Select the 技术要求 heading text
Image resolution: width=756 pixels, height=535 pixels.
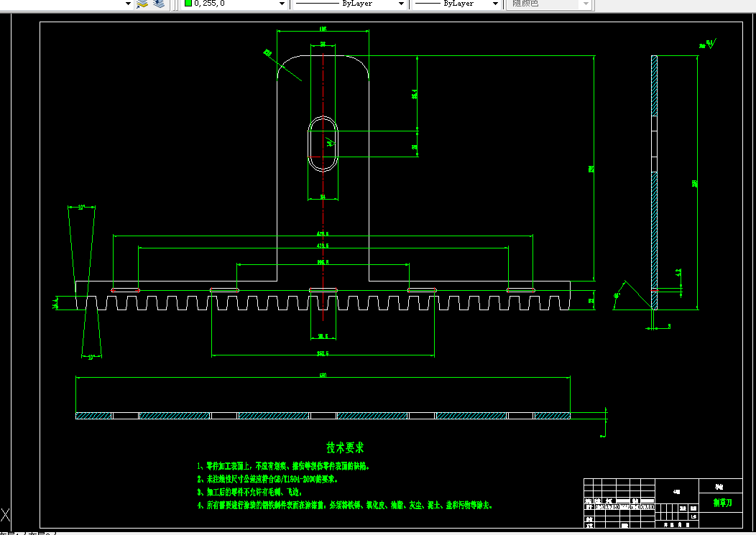[345, 448]
